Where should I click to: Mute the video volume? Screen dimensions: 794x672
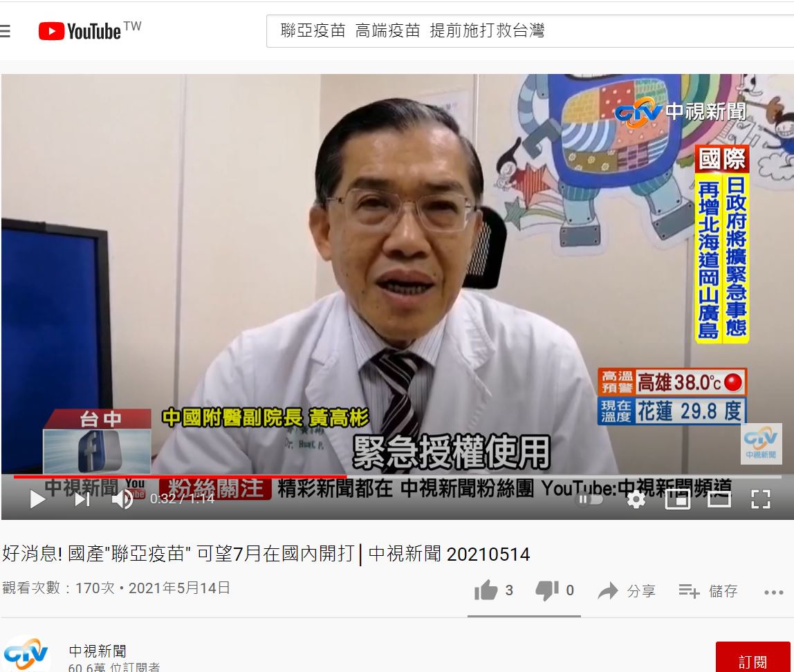122,499
